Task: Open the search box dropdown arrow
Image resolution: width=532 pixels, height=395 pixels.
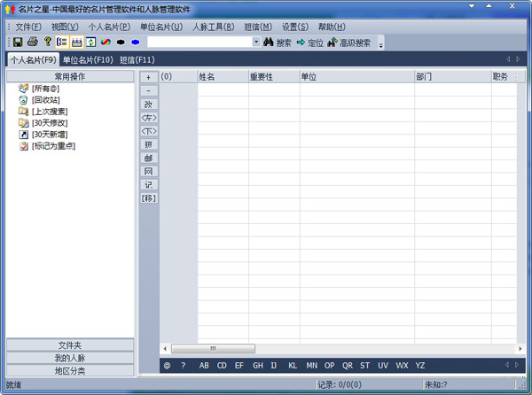Action: click(256, 42)
